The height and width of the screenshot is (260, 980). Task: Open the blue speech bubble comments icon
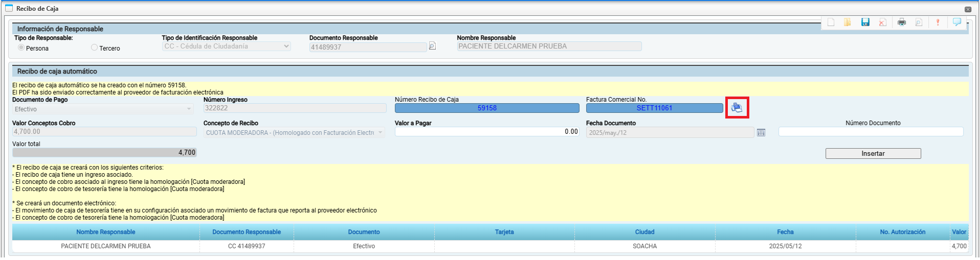click(956, 22)
